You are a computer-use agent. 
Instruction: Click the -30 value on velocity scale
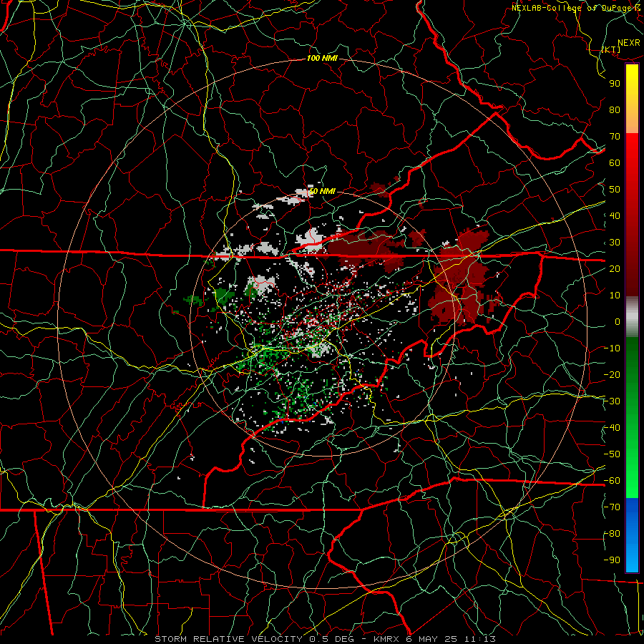click(x=612, y=401)
